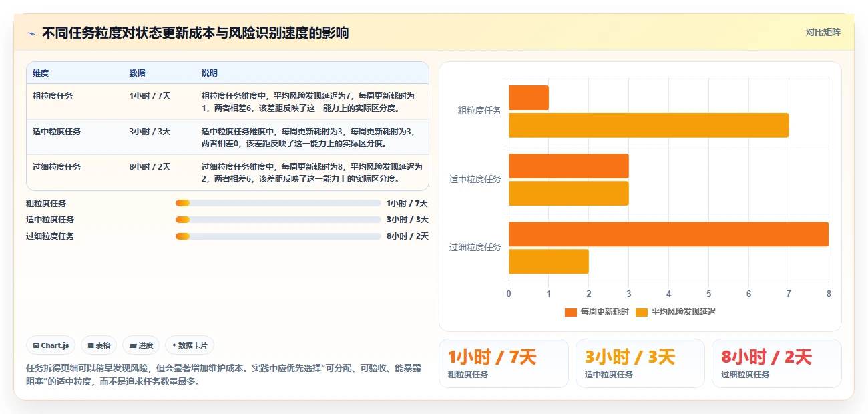Click the 每周更新耗时 legend color swatch
The image size is (868, 414).
[x=571, y=312]
